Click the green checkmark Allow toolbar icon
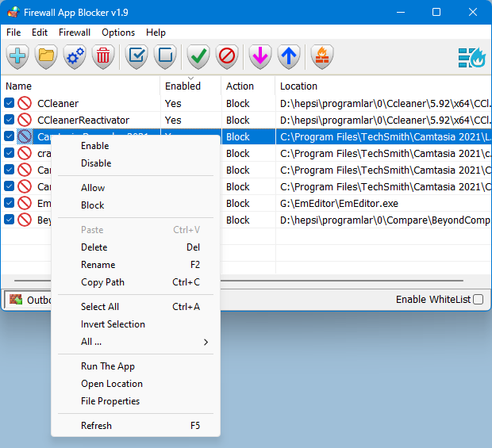The height and width of the screenshot is (448, 492). point(198,56)
